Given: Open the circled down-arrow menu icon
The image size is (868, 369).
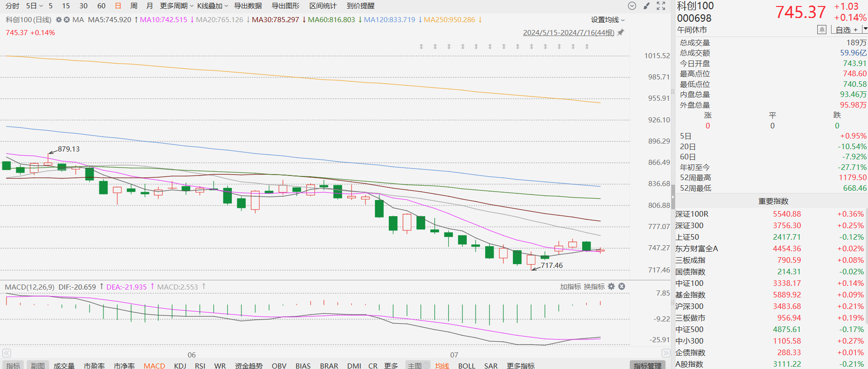Looking at the screenshot, I should pyautogui.click(x=632, y=6).
